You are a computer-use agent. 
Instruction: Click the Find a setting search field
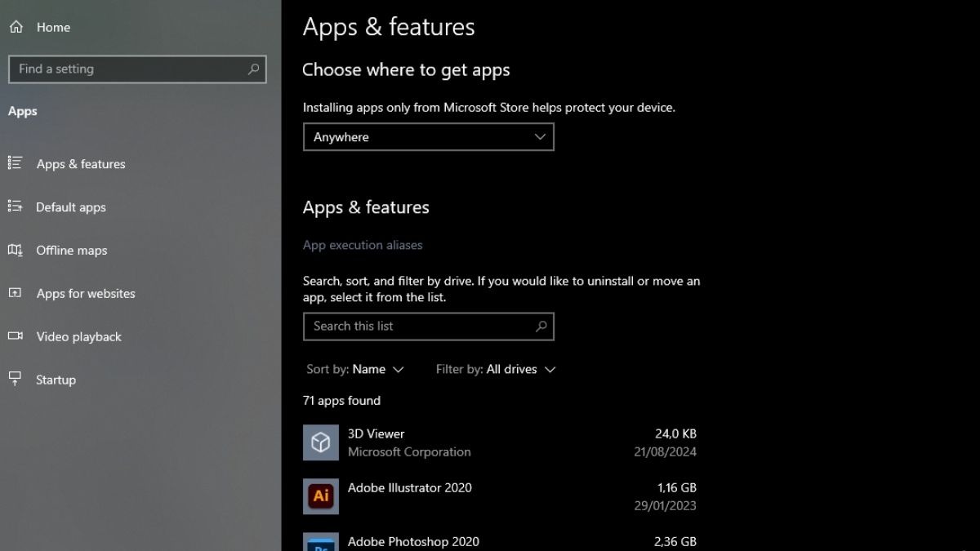[136, 69]
